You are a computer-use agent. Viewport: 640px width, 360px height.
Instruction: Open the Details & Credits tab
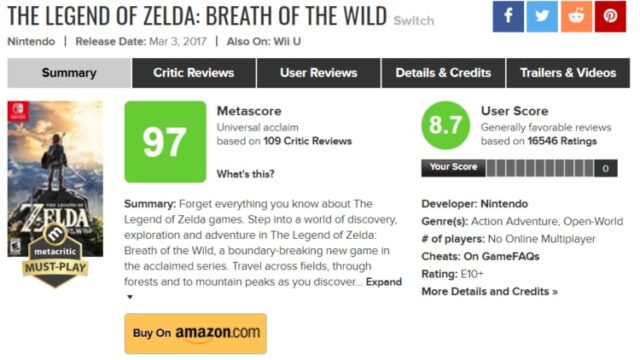(x=443, y=73)
